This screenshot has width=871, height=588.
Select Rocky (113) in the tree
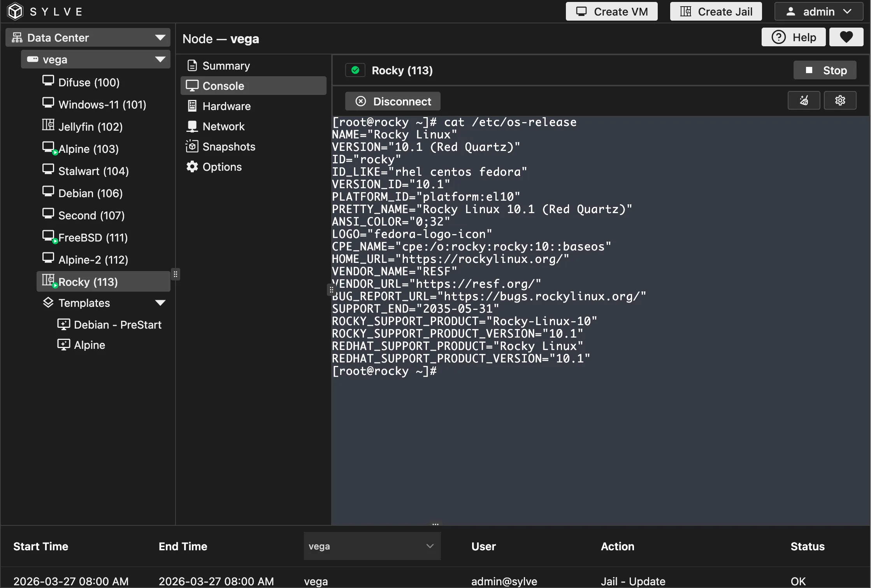(104, 282)
